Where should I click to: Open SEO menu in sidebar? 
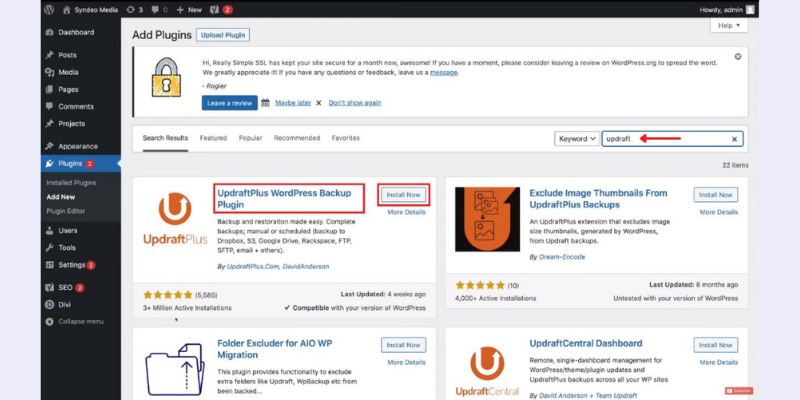[x=65, y=288]
